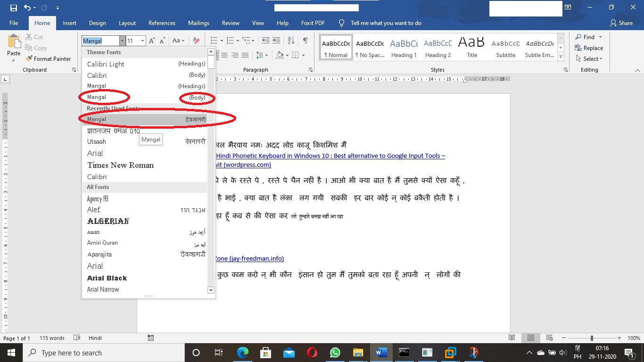Image resolution: width=644 pixels, height=362 pixels.
Task: Switch to Print Layout view
Action: coord(531,338)
